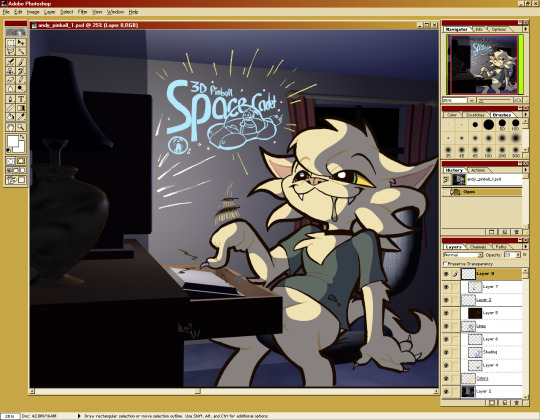Create a new layer button
The height and width of the screenshot is (420, 540).
coord(504,402)
